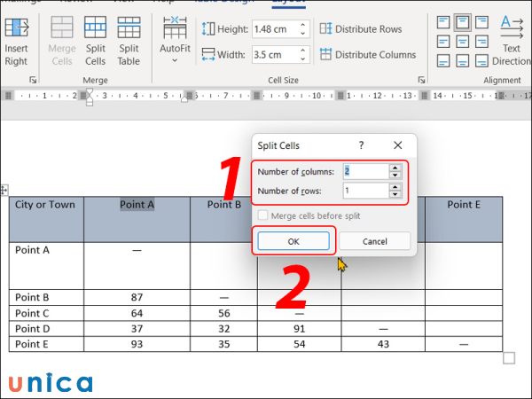Click the Insert Right button
Screen dimensions: 532x399
point(16,42)
